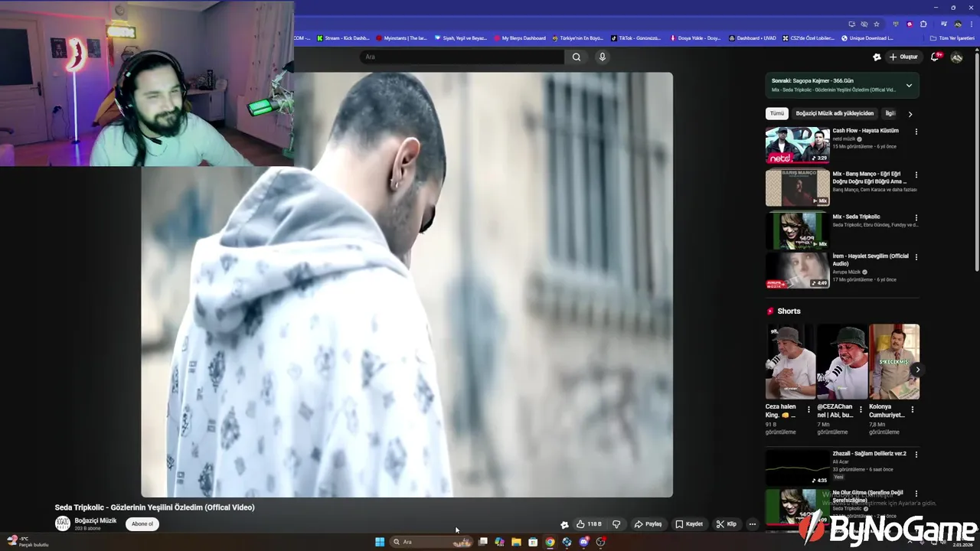Save the video with Kaydet button
The height and width of the screenshot is (551, 980).
(x=689, y=524)
